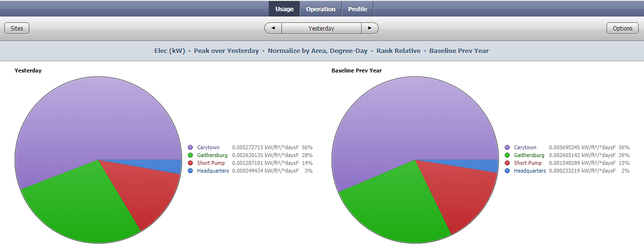
Task: Open the Options button
Action: tap(623, 28)
